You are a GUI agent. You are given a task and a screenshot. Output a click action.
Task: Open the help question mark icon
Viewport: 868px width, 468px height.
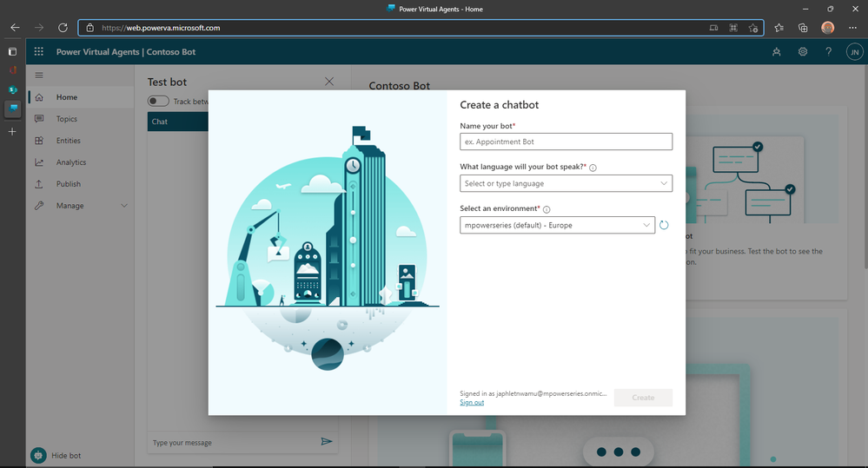pyautogui.click(x=828, y=51)
